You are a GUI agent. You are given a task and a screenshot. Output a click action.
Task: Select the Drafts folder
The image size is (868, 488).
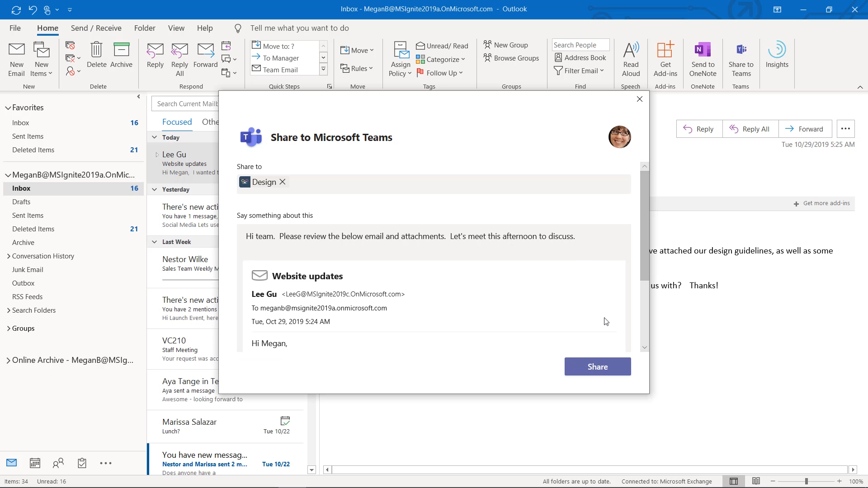point(21,202)
